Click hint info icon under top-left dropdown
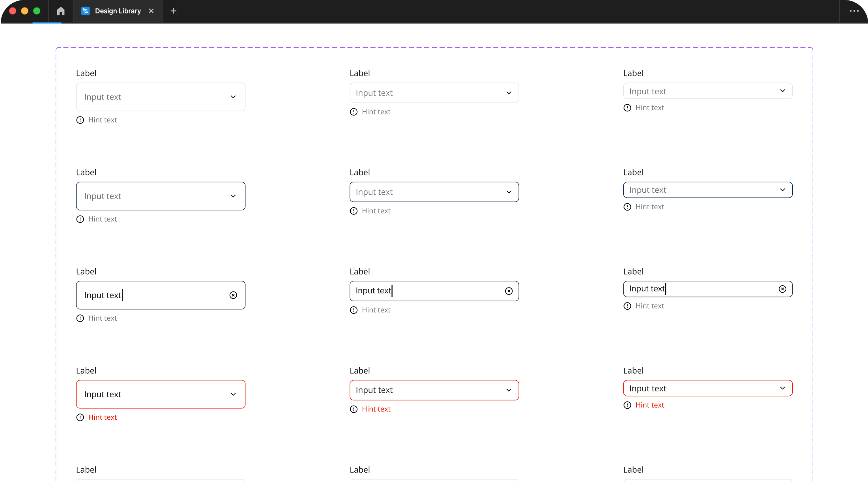This screenshot has width=868, height=481. pos(80,120)
